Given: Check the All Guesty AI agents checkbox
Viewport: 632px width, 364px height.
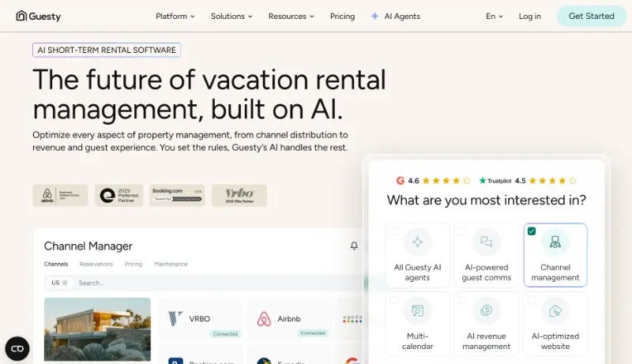Looking at the screenshot, I should click(393, 231).
